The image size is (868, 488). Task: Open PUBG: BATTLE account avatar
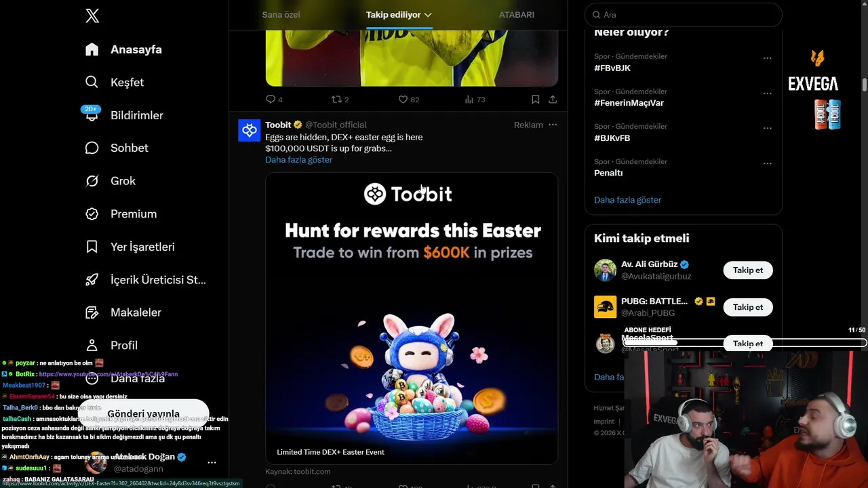point(605,307)
